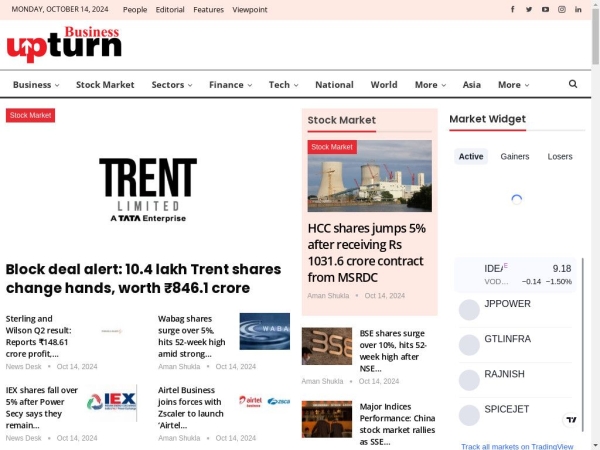Switch to the Gainers tab

tap(515, 157)
